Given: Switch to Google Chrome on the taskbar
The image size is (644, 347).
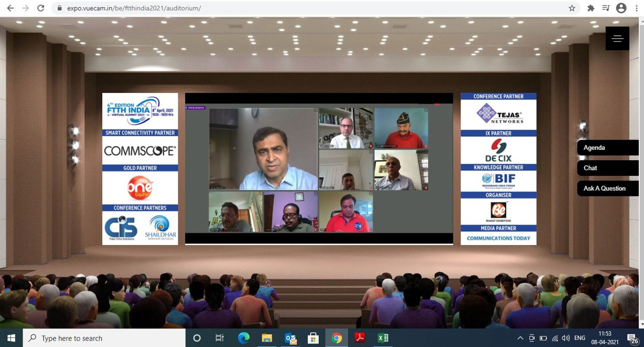Looking at the screenshot, I should (x=337, y=338).
